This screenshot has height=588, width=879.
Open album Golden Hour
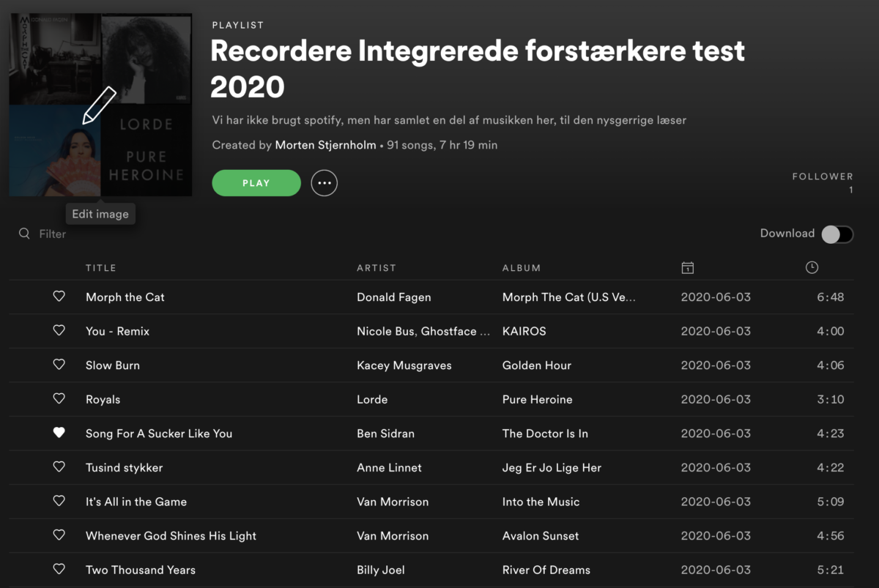click(x=537, y=365)
